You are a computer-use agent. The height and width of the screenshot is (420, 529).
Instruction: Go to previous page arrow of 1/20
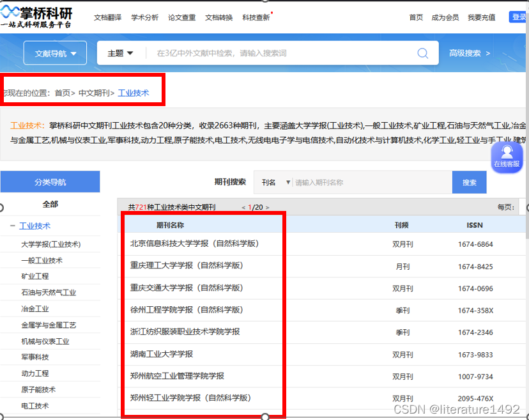click(x=243, y=207)
